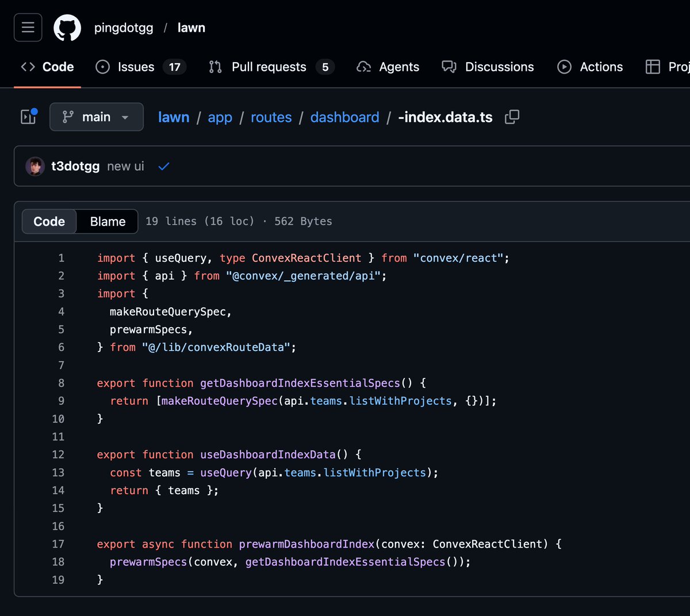This screenshot has height=616, width=690.
Task: Select line number 8
Action: [x=61, y=383]
